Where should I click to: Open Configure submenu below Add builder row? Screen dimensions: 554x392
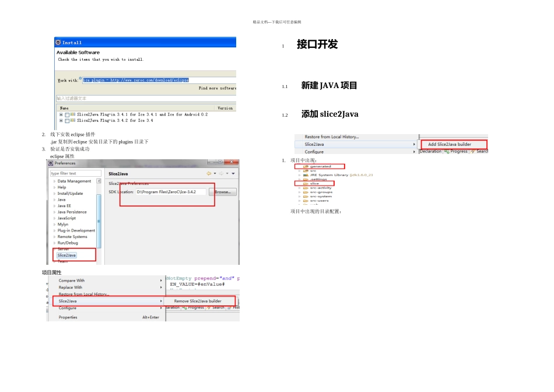pos(356,152)
